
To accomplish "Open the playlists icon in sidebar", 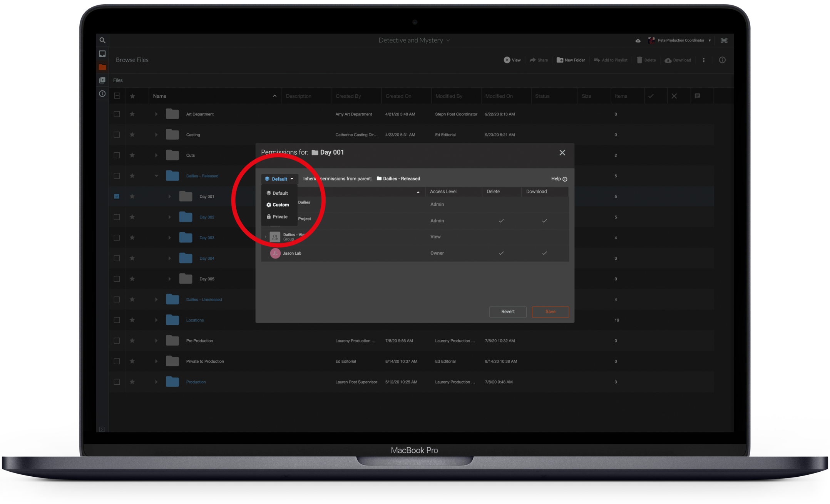I will click(102, 80).
